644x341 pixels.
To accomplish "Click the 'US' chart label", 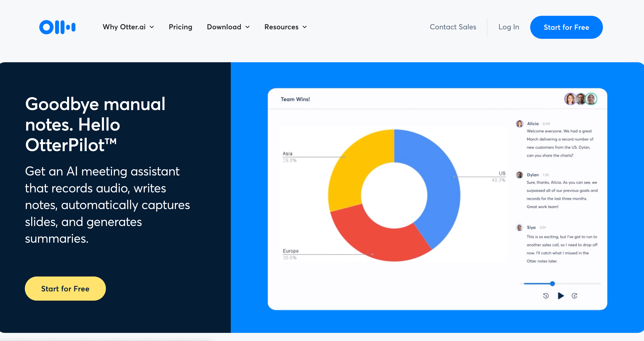I will [x=502, y=173].
